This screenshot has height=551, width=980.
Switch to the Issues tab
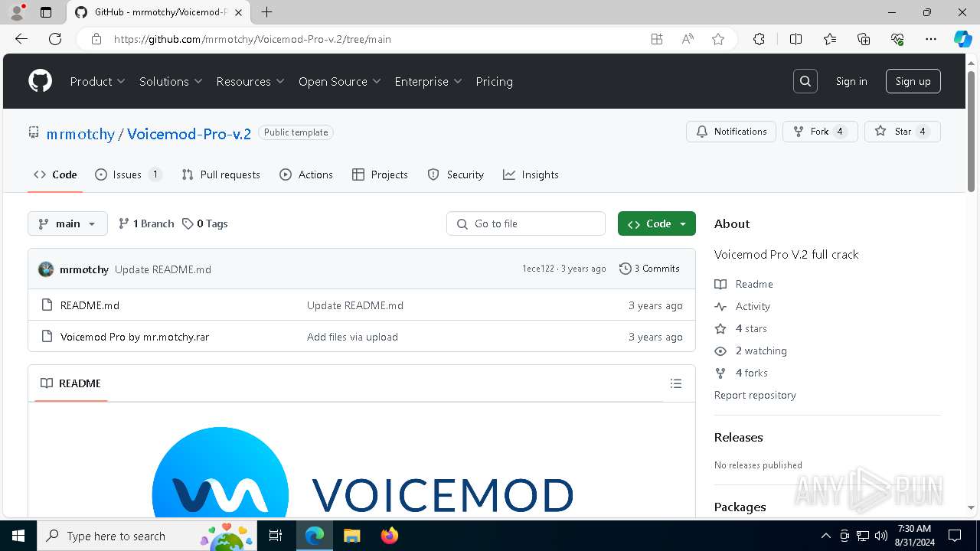(128, 174)
